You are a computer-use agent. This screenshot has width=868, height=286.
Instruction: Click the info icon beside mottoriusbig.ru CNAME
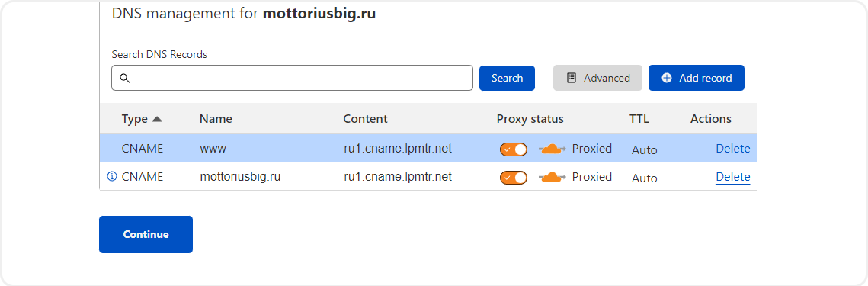[112, 177]
